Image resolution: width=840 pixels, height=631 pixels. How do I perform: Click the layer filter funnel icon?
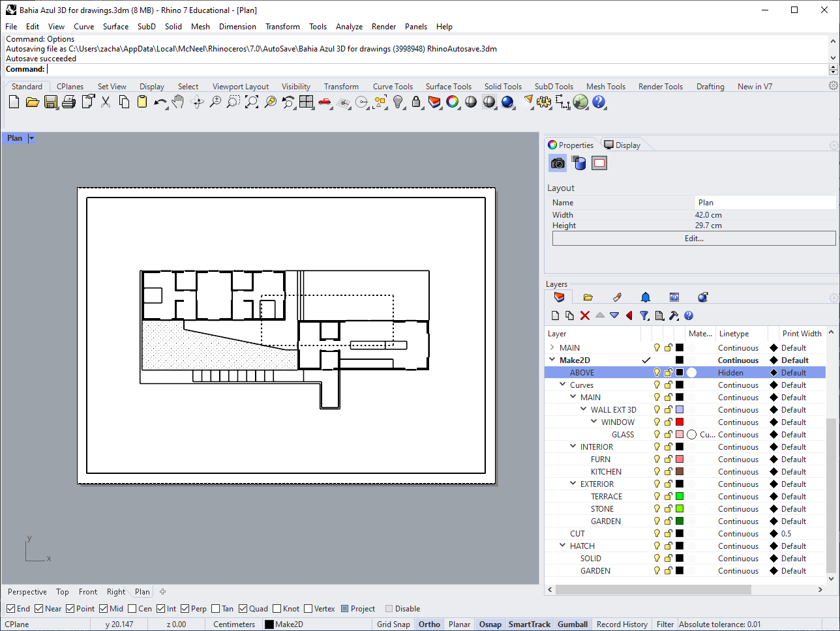tap(644, 315)
